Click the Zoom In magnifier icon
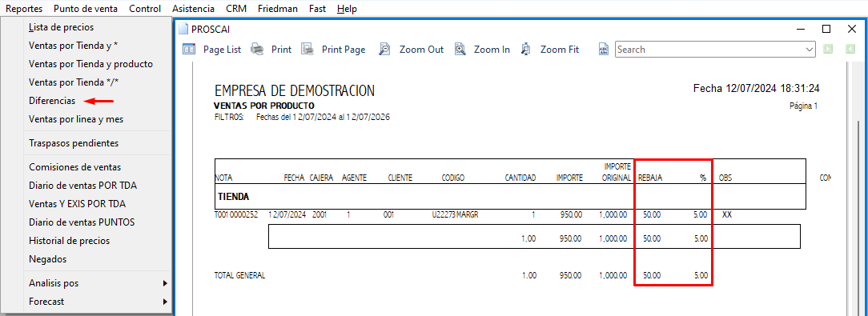Image resolution: width=868 pixels, height=316 pixels. point(460,50)
